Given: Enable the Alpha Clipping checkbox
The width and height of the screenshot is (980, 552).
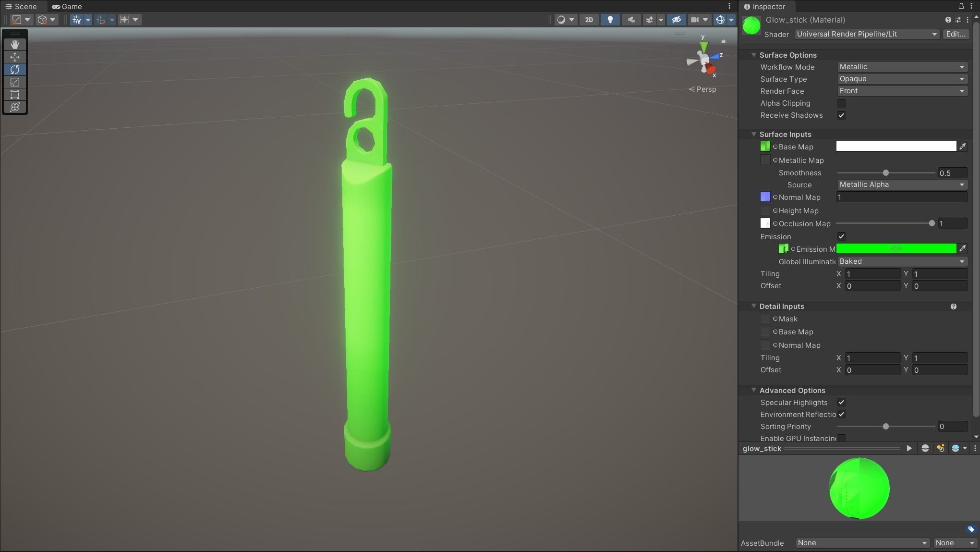Looking at the screenshot, I should point(841,103).
